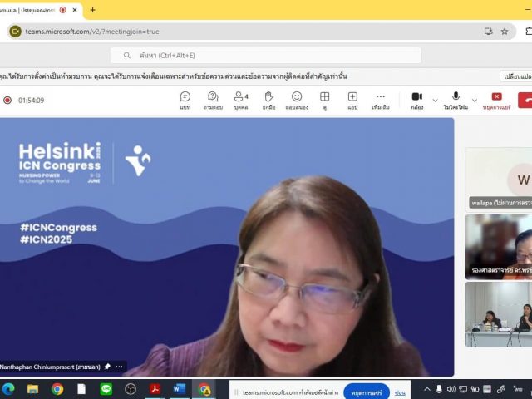
Task: Open the More actions ellipsis menu
Action: [381, 101]
